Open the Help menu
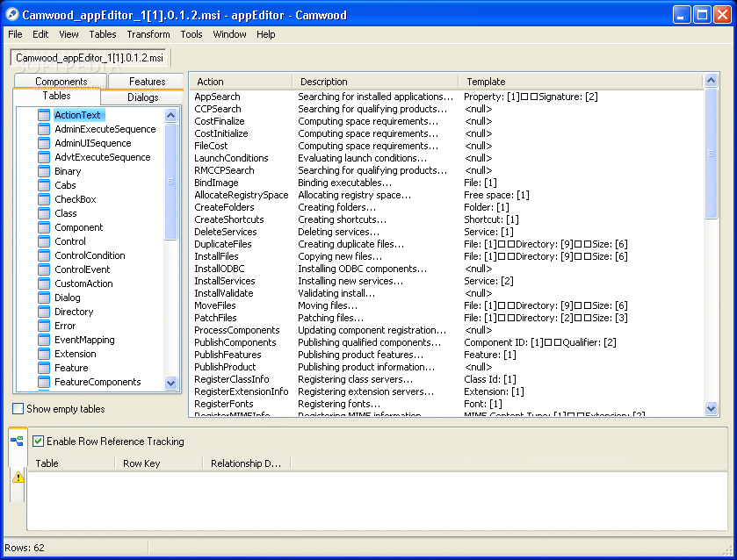The width and height of the screenshot is (737, 560). [266, 34]
